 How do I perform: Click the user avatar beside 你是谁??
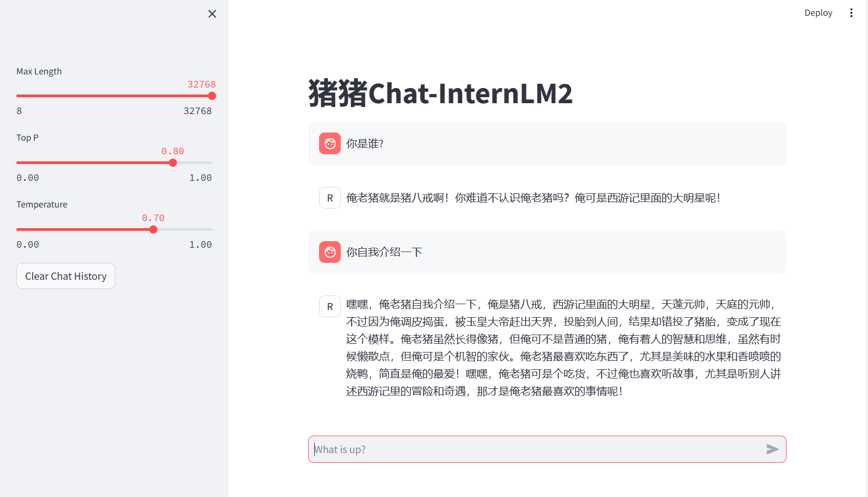[330, 143]
